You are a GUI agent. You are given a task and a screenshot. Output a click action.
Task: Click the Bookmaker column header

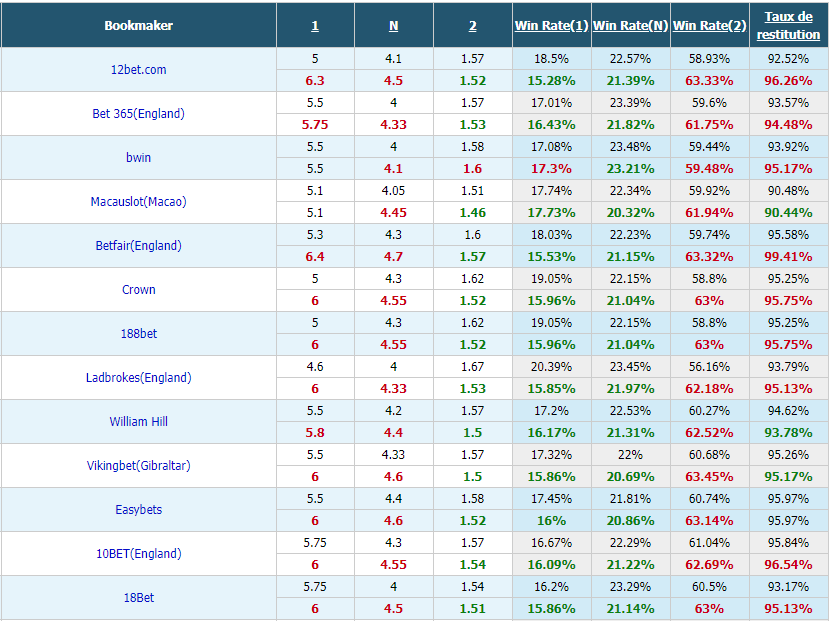(138, 25)
